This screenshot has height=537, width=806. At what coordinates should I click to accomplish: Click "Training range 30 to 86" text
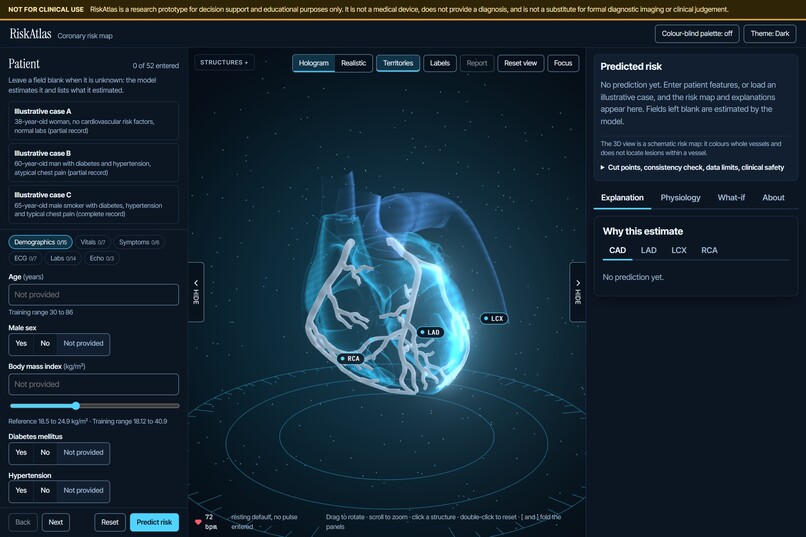pos(41,312)
